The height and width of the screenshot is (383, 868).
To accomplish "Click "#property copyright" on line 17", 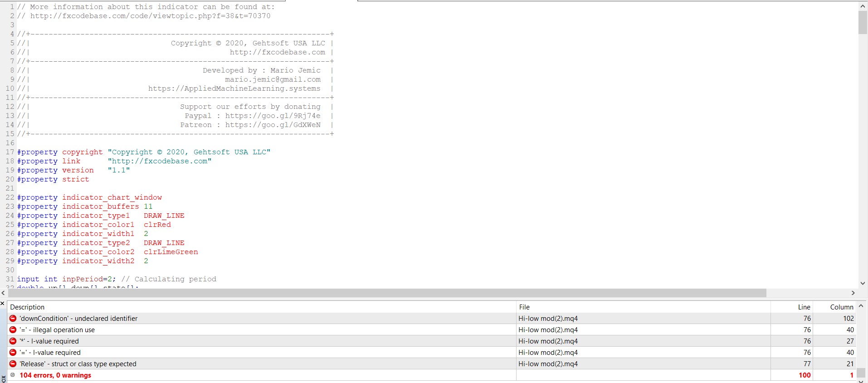I will point(60,152).
